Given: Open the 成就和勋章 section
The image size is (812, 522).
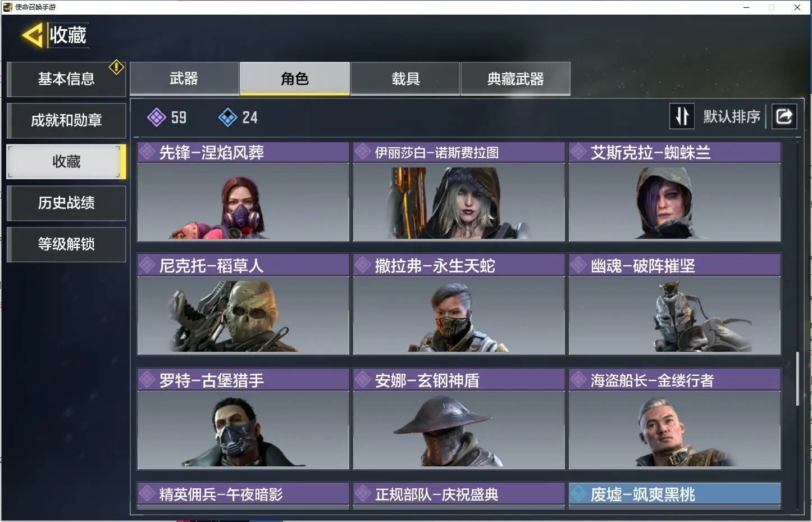Looking at the screenshot, I should (66, 120).
